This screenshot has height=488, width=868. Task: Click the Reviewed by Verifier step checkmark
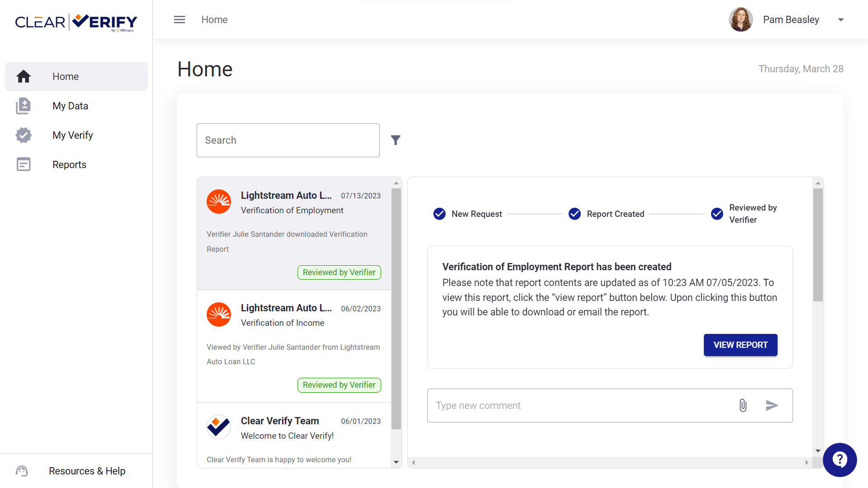(x=717, y=214)
